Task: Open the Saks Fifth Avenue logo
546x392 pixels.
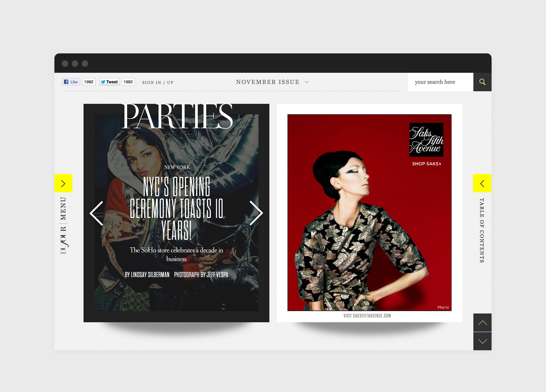Action: point(426,140)
